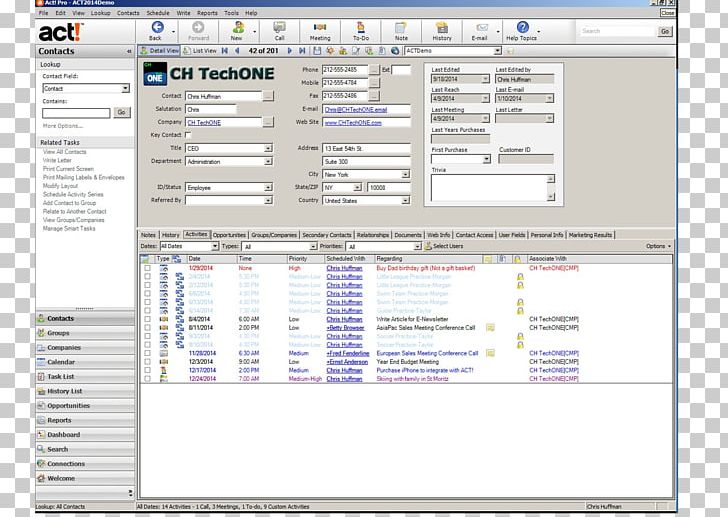Open Welcome in the navigation sidebar

pos(85,478)
